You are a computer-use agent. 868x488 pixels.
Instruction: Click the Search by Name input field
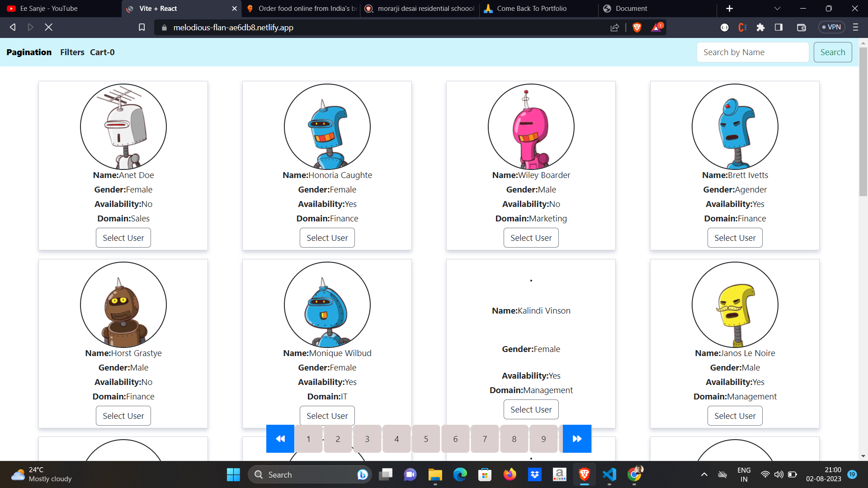(x=752, y=52)
